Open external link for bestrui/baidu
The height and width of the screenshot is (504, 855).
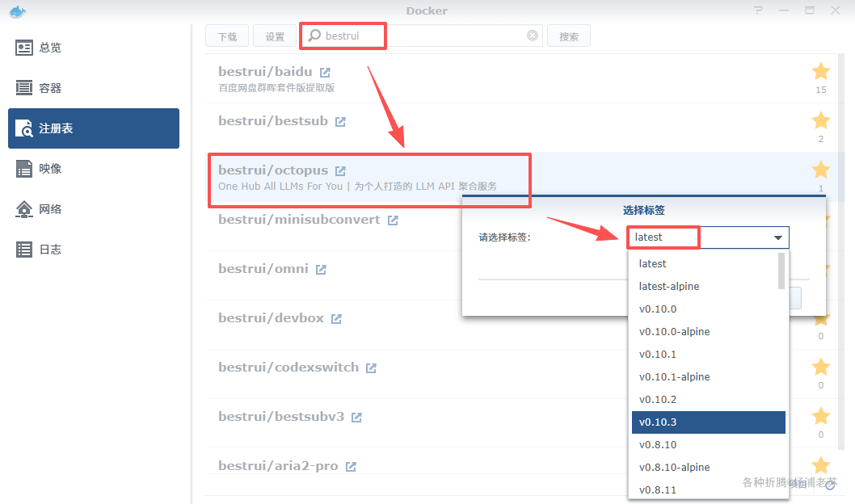coord(325,73)
